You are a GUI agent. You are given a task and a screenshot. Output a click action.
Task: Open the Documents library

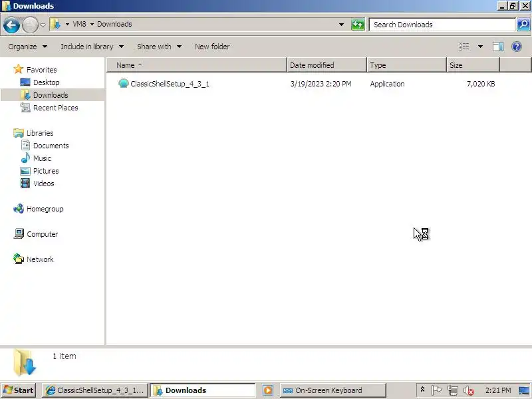point(51,146)
